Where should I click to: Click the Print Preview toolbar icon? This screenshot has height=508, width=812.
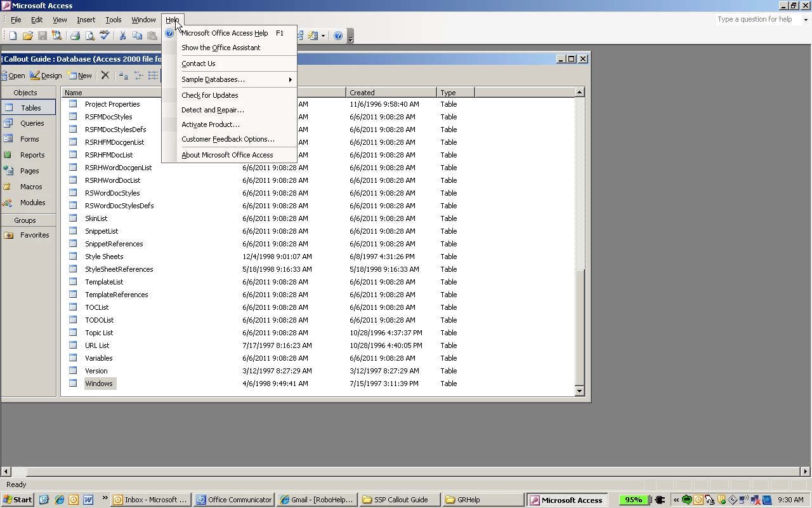(x=89, y=36)
